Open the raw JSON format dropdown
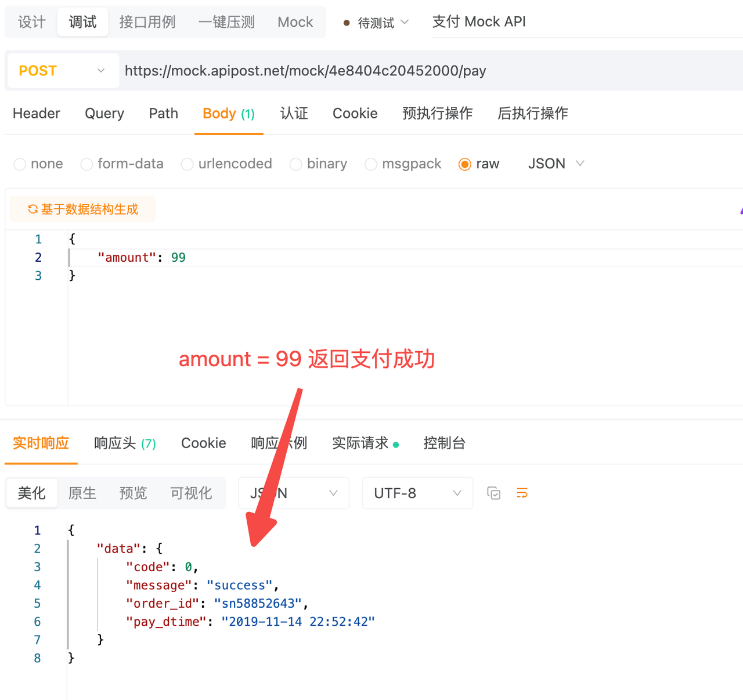 pyautogui.click(x=556, y=164)
